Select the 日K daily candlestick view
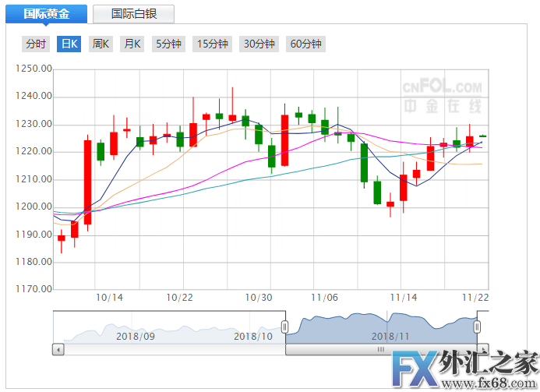This screenshot has height=392, width=540. coord(69,44)
